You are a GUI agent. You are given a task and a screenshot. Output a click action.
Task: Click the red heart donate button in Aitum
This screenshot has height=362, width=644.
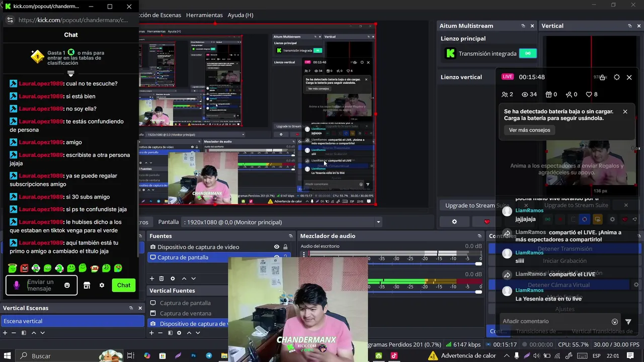click(487, 222)
